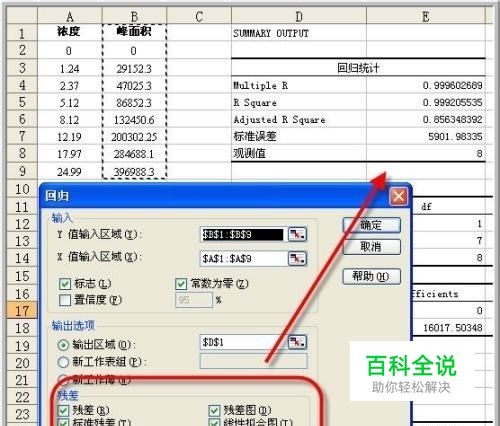Select column B header

134,16
